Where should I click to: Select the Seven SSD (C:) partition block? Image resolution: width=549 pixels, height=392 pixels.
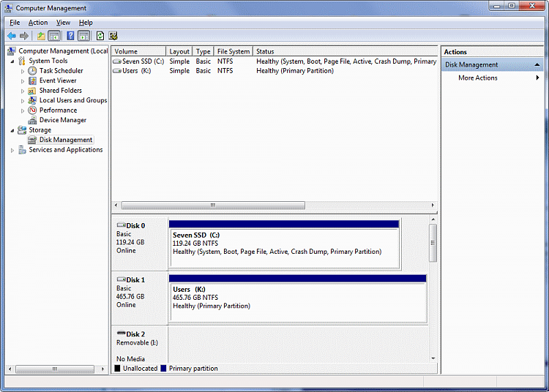284,244
